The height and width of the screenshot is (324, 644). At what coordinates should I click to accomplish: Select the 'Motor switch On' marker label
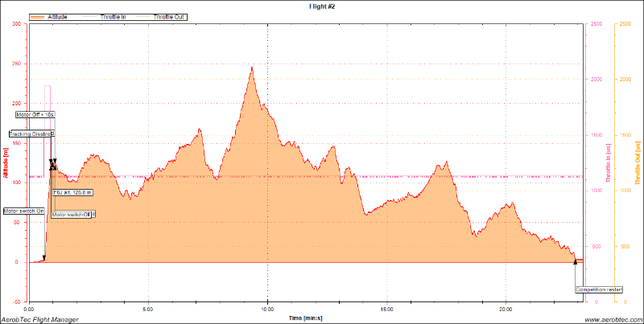click(23, 211)
